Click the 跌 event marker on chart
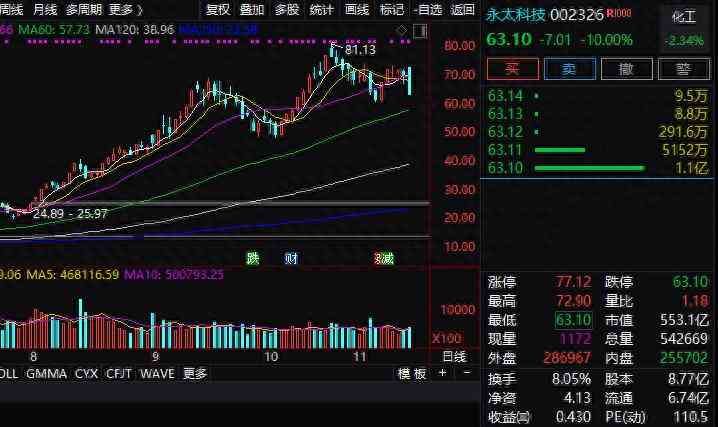The height and width of the screenshot is (427, 718). click(253, 259)
